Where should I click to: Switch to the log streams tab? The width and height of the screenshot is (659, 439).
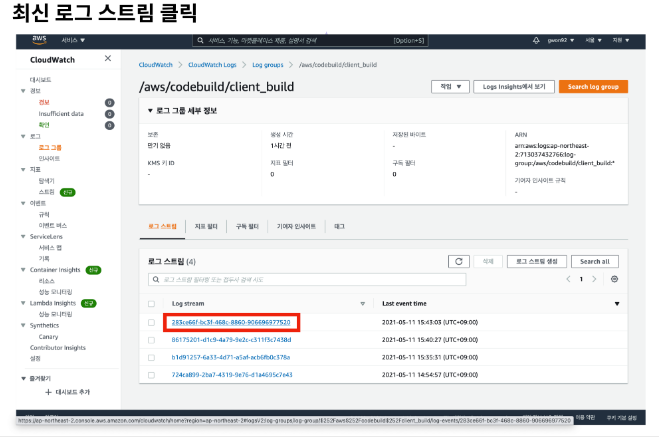point(162,226)
